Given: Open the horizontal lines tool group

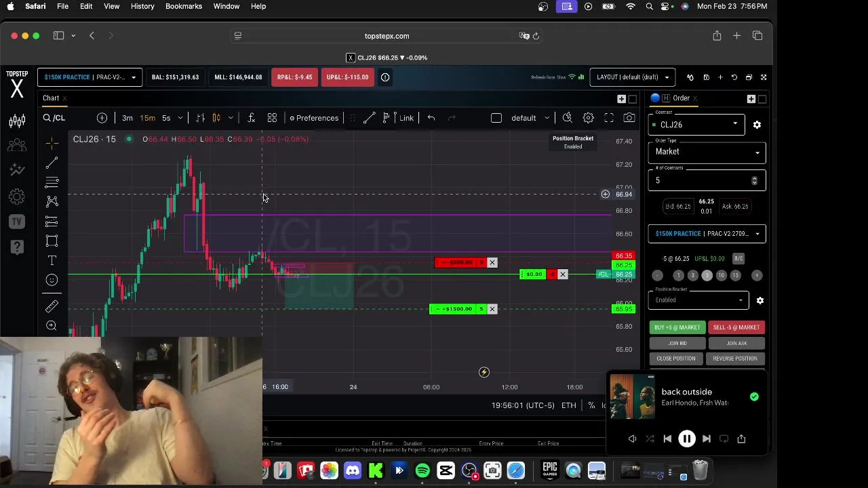Looking at the screenshot, I should click(52, 182).
